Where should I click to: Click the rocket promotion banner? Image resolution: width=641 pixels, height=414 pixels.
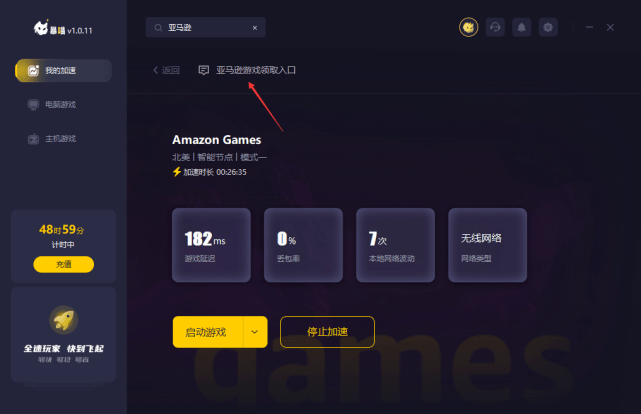pyautogui.click(x=63, y=334)
